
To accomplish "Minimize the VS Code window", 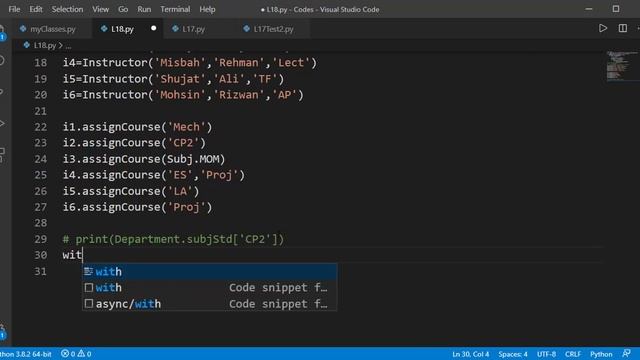I will coord(589,9).
